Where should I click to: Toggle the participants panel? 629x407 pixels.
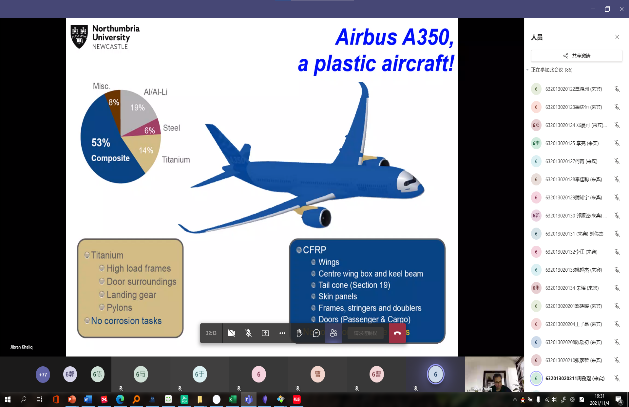(332, 333)
